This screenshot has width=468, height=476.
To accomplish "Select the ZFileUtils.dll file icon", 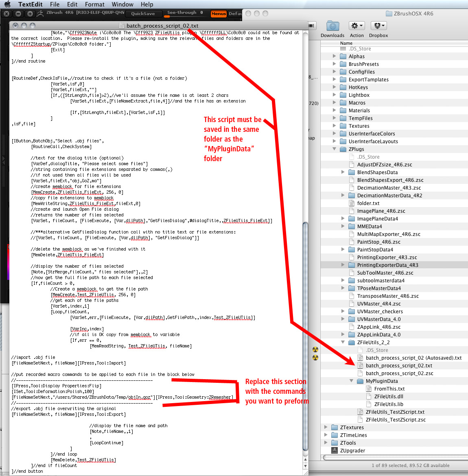I will (x=369, y=396).
